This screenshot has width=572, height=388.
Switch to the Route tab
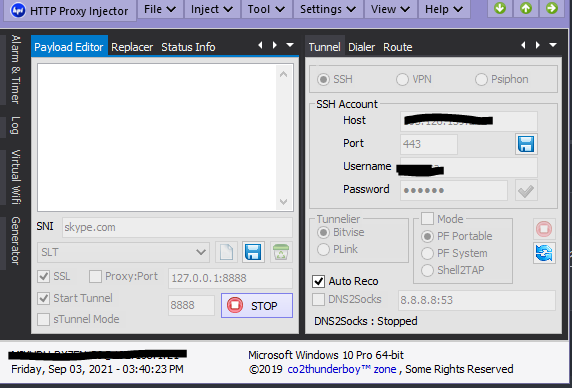(398, 47)
